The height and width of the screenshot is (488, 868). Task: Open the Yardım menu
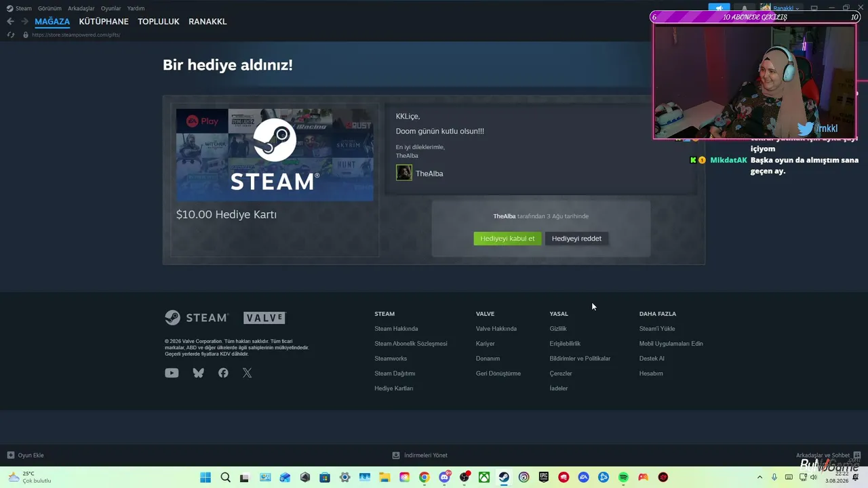[136, 8]
